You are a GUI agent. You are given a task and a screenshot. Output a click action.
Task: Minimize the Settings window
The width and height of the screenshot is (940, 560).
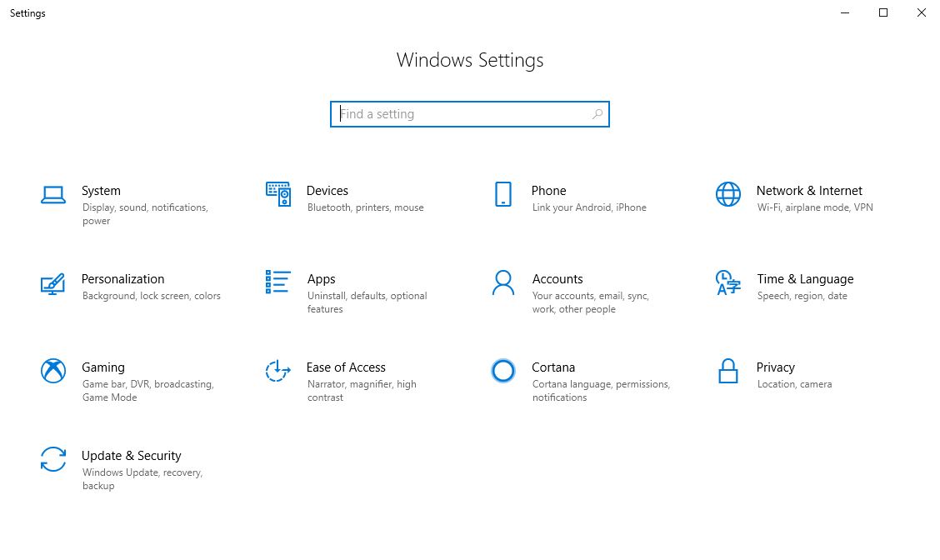(x=845, y=12)
